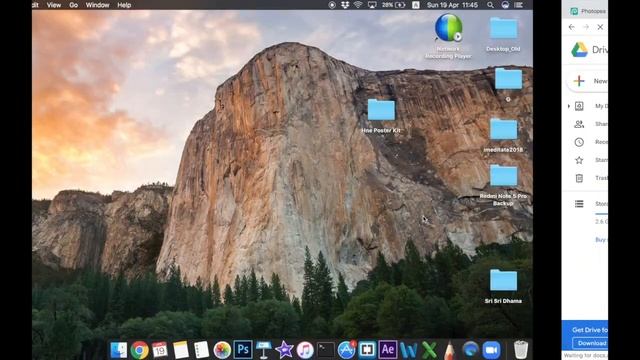Open the Go menu
This screenshot has width=640, height=360.
[x=73, y=5]
